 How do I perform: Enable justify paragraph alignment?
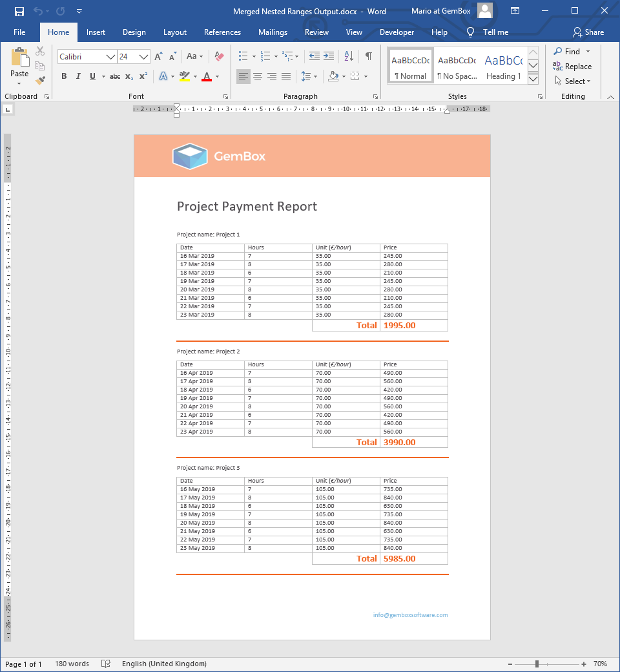pos(286,76)
